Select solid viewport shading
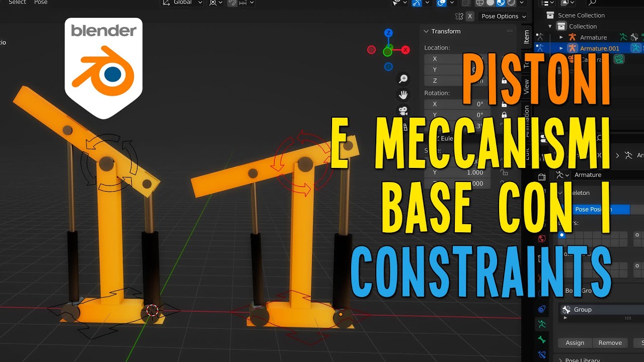 [490, 3]
